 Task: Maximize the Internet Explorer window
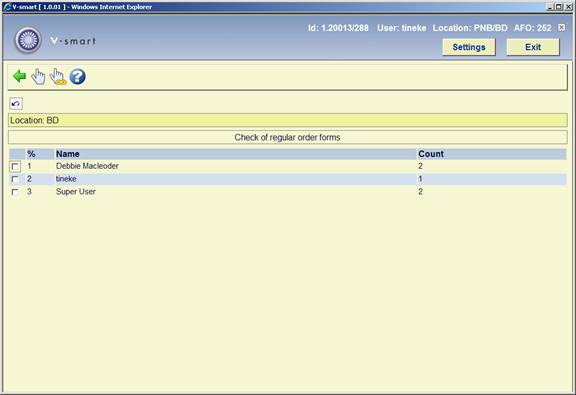(558, 7)
